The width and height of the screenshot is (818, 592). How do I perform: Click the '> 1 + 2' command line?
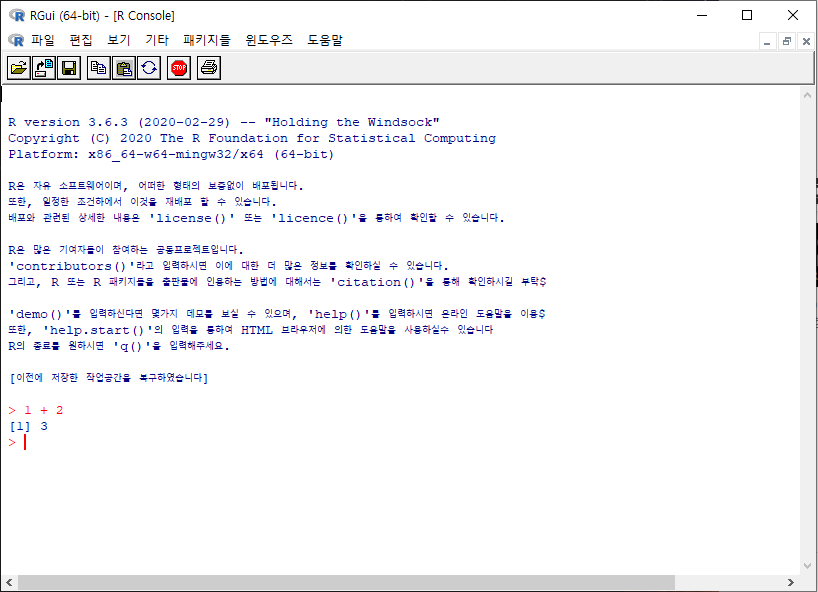pyautogui.click(x=35, y=410)
